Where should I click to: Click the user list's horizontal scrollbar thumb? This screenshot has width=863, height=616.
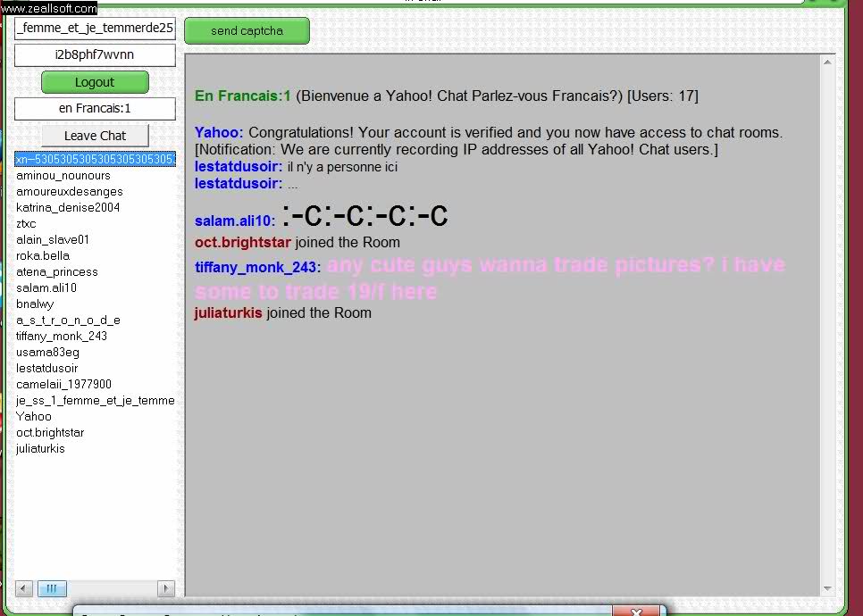click(52, 588)
